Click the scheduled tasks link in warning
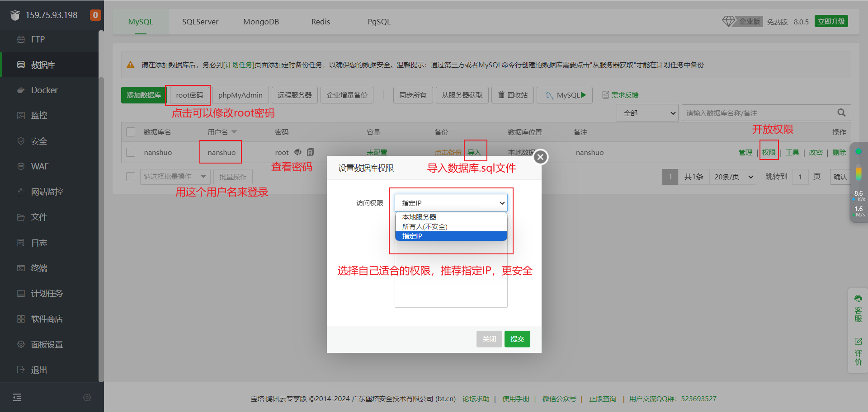The height and width of the screenshot is (412, 868). (x=239, y=65)
